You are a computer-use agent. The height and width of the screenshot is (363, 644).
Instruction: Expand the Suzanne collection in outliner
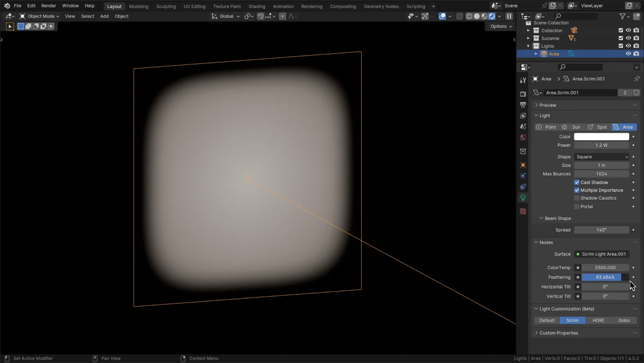click(528, 38)
